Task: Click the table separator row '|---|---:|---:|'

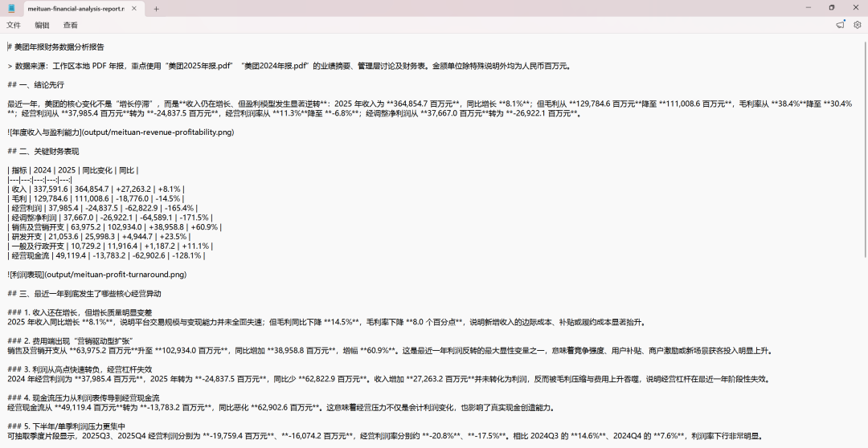Action: tap(40, 180)
